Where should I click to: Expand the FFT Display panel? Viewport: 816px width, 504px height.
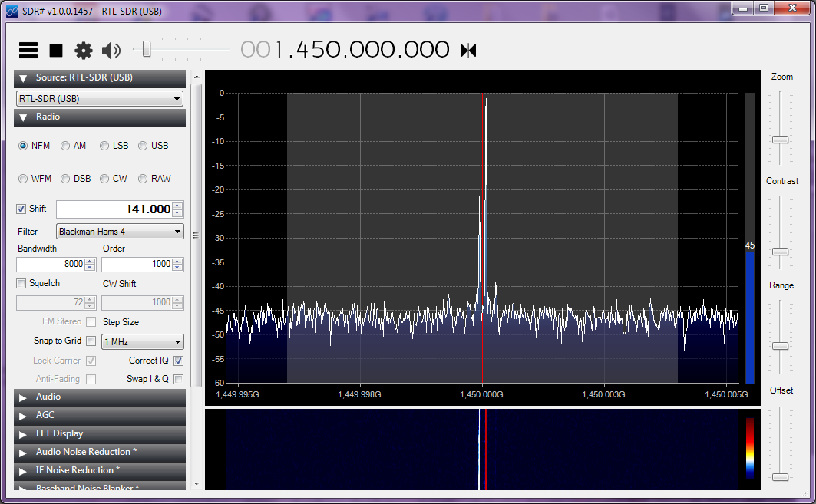coord(100,433)
